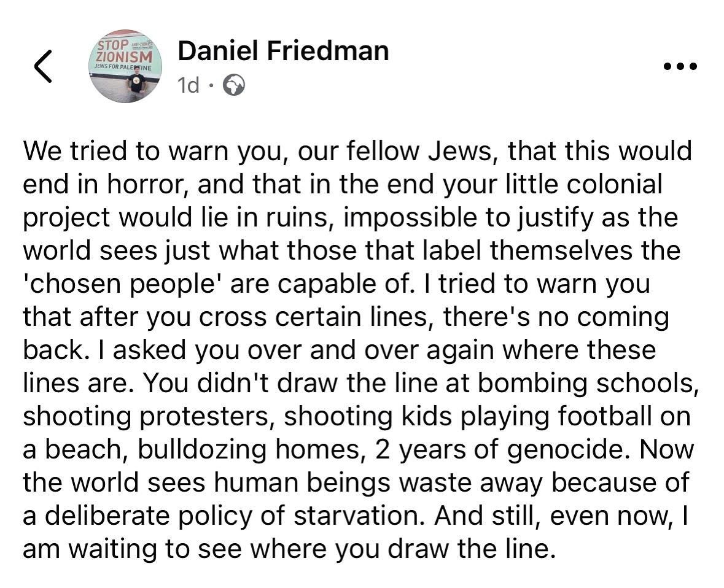
Task: Open Daniel Friedman's profile picture
Action: (x=126, y=66)
